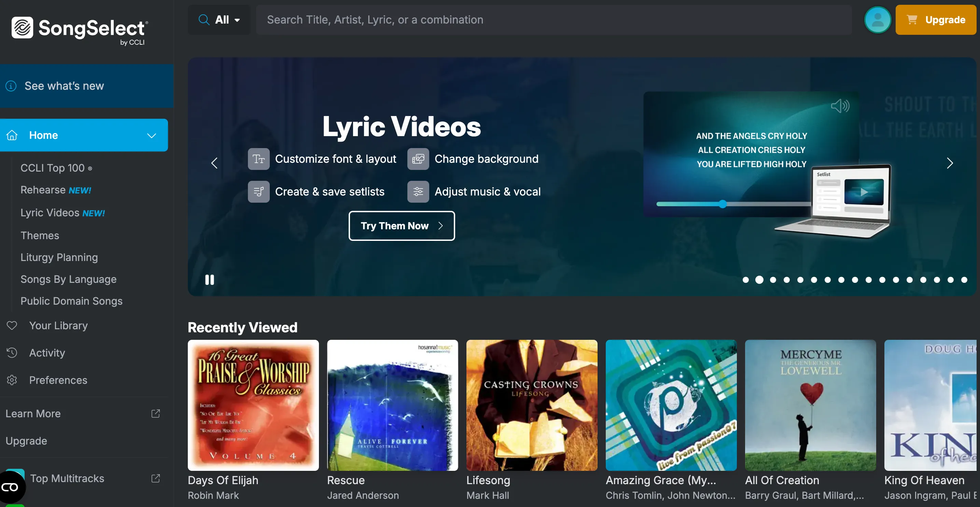Viewport: 980px width, 507px height.
Task: Select the last carousel dot
Action: [x=964, y=280]
